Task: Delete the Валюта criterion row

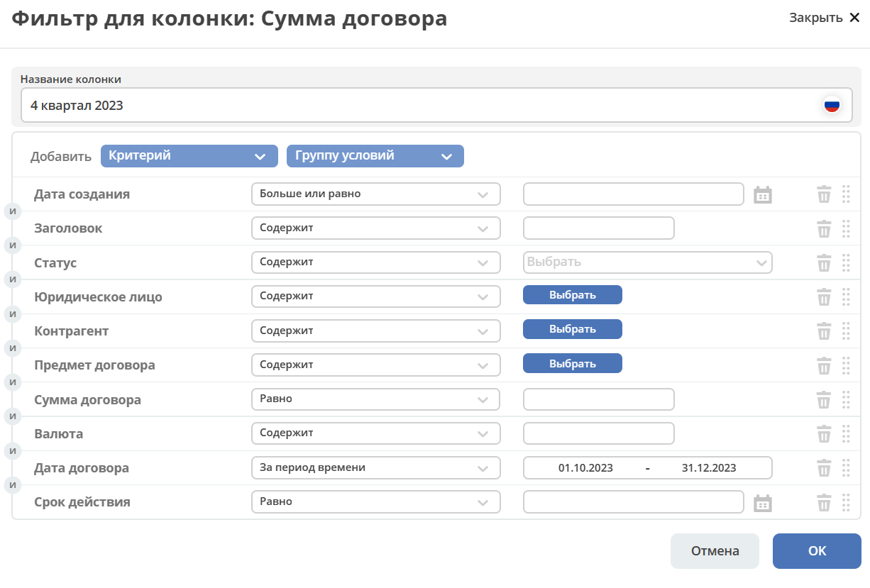Action: 824,433
